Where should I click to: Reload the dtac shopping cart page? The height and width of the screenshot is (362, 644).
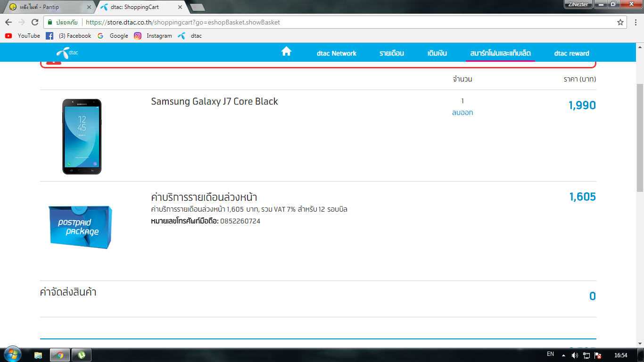35,22
